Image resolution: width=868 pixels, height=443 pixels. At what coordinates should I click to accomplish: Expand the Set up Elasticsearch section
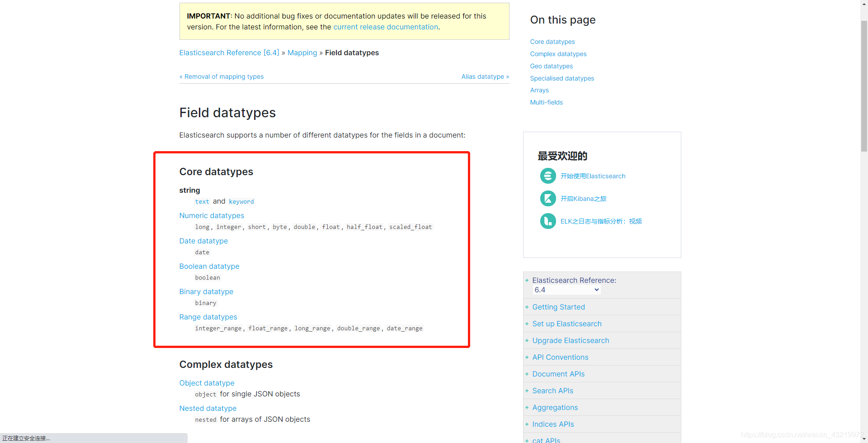[x=527, y=324]
